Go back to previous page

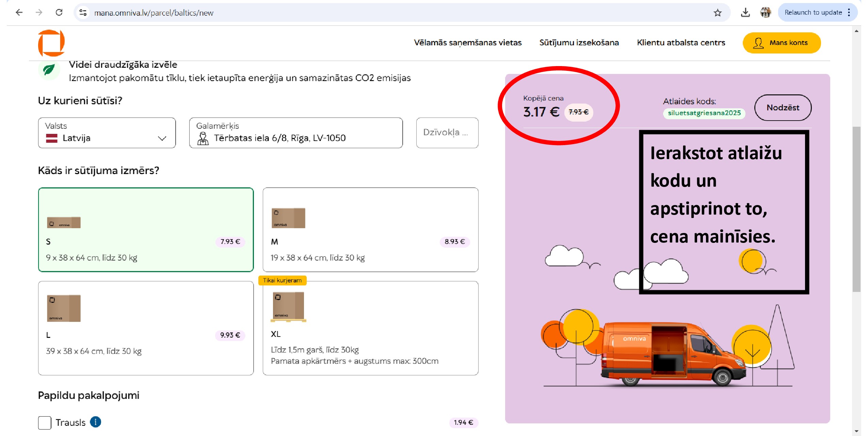coord(19,13)
